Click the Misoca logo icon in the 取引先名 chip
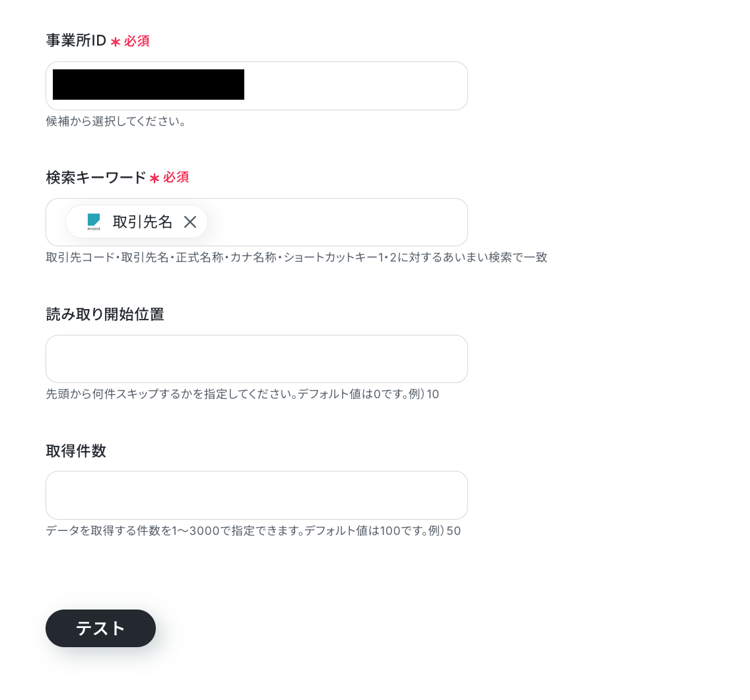750x700 pixels. [x=94, y=221]
